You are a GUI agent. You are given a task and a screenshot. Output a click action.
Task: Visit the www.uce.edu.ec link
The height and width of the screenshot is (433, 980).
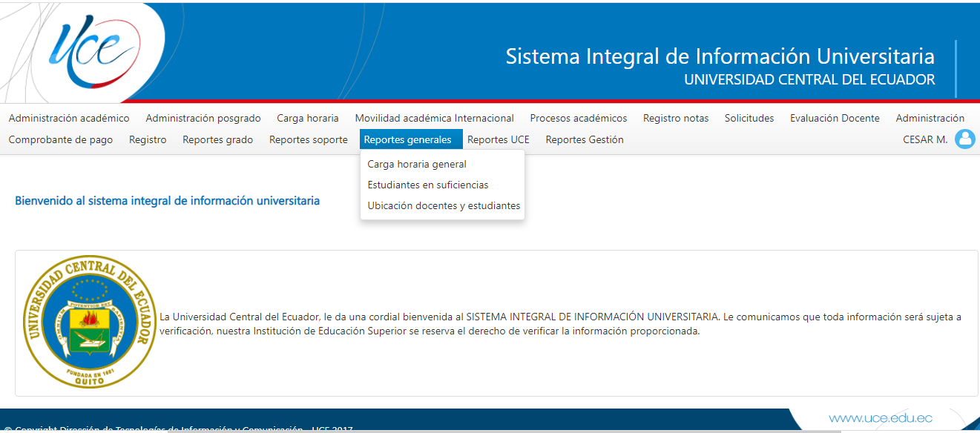881,418
